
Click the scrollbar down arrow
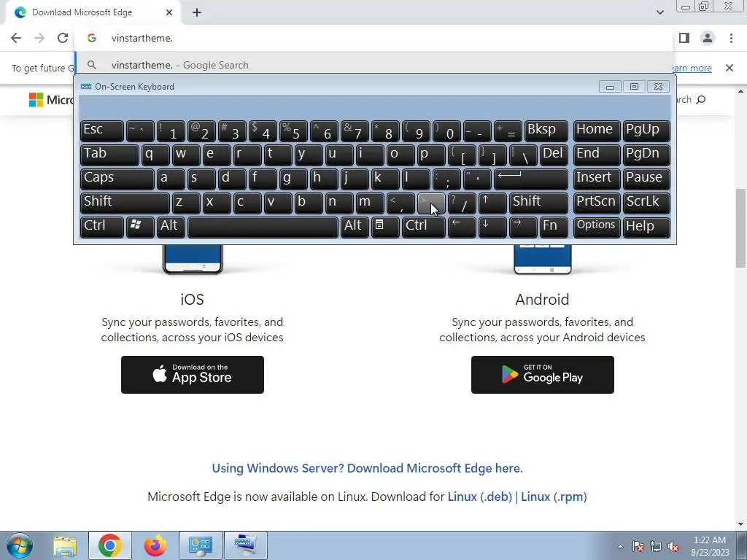(741, 524)
